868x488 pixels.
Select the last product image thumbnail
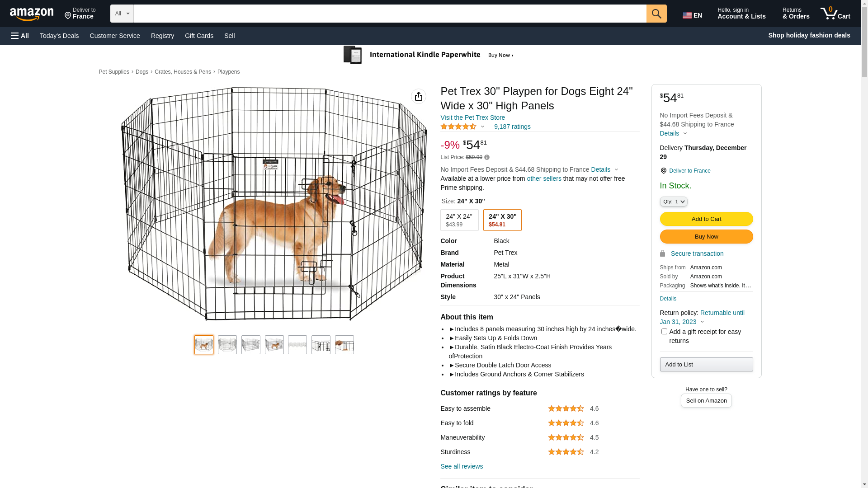tap(344, 345)
